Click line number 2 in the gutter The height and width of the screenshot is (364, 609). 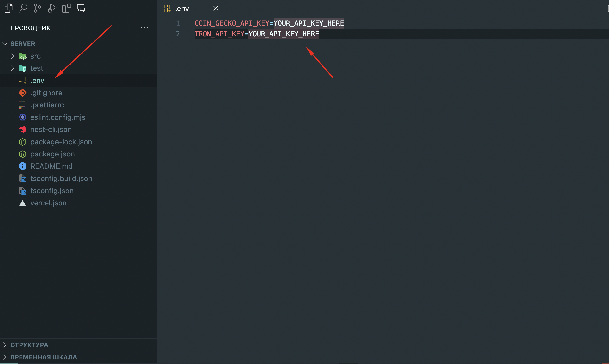click(178, 34)
